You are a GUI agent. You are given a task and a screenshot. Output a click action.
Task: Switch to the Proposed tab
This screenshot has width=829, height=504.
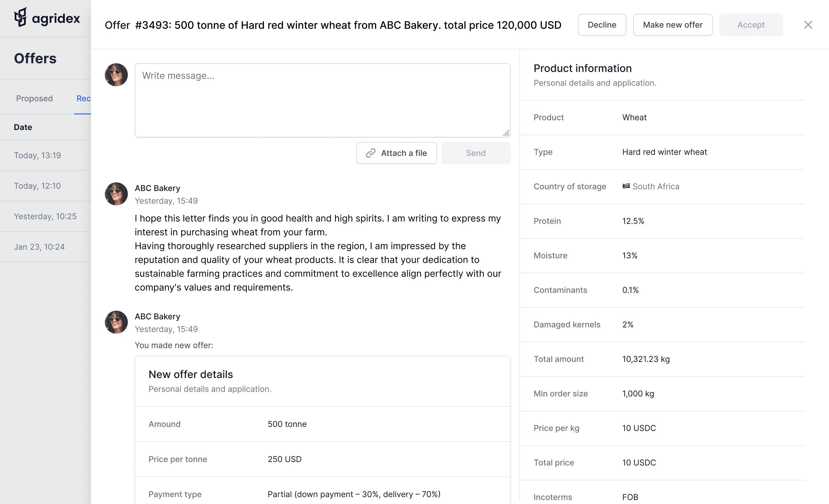pos(34,98)
